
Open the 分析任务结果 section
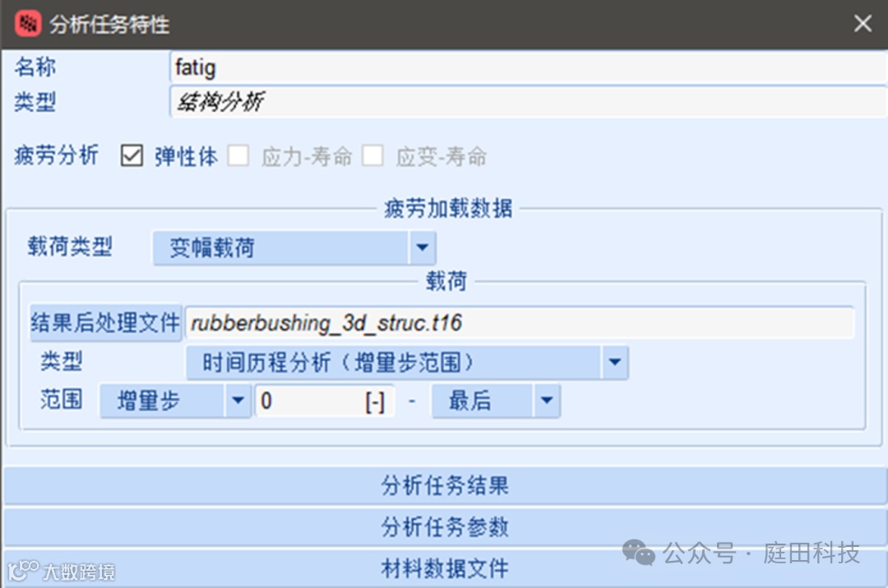tap(445, 485)
